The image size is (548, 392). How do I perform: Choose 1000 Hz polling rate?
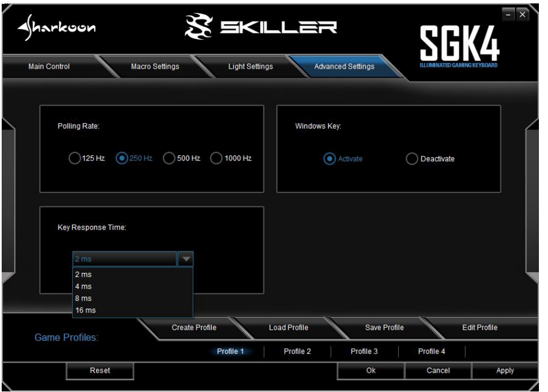point(216,158)
